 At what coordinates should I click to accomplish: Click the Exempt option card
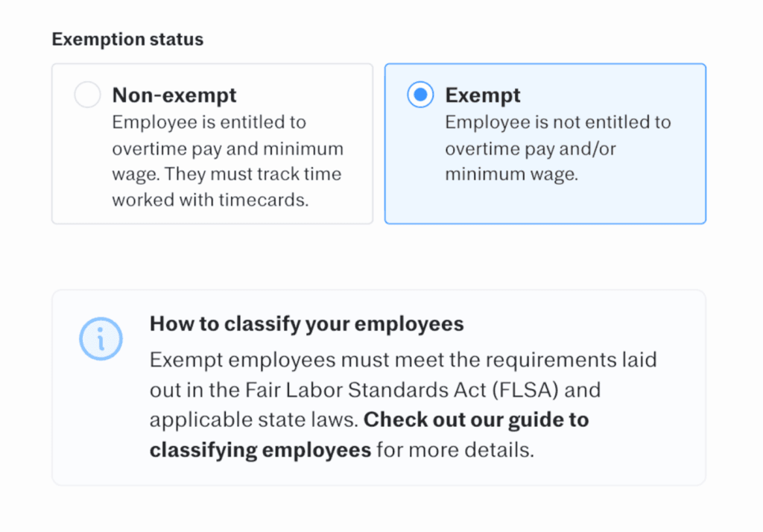tap(545, 144)
